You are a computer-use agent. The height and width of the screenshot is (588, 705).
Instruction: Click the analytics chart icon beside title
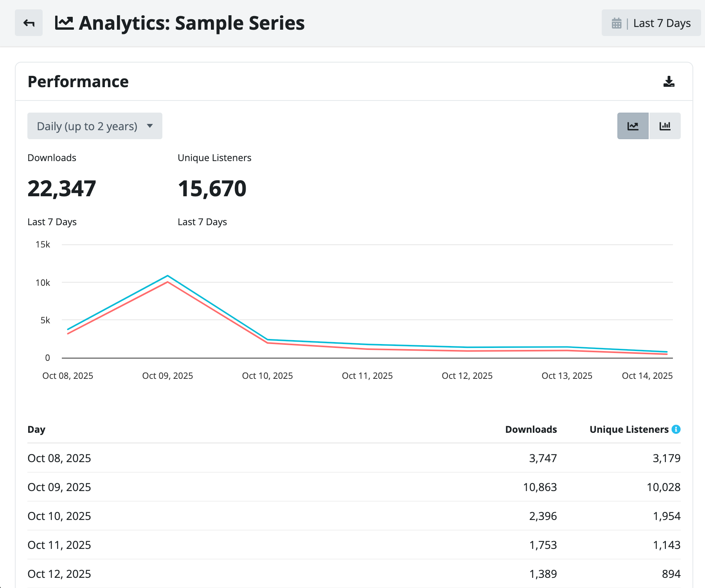64,23
